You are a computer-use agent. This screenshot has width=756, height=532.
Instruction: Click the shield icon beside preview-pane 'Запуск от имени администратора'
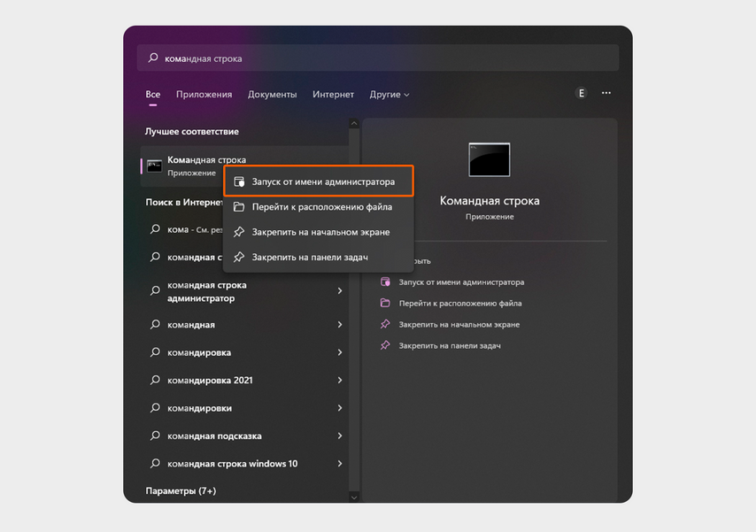pos(385,281)
